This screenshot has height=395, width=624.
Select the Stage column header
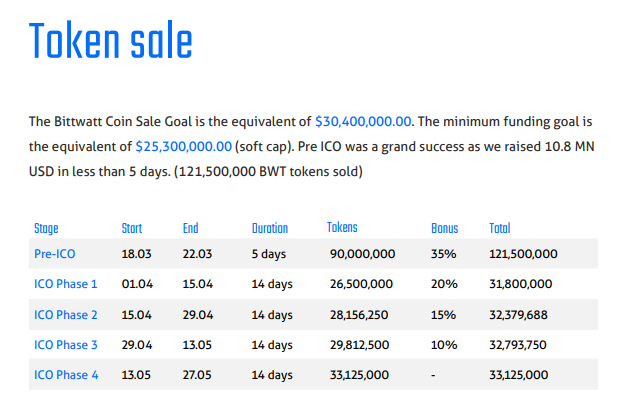coord(46,228)
